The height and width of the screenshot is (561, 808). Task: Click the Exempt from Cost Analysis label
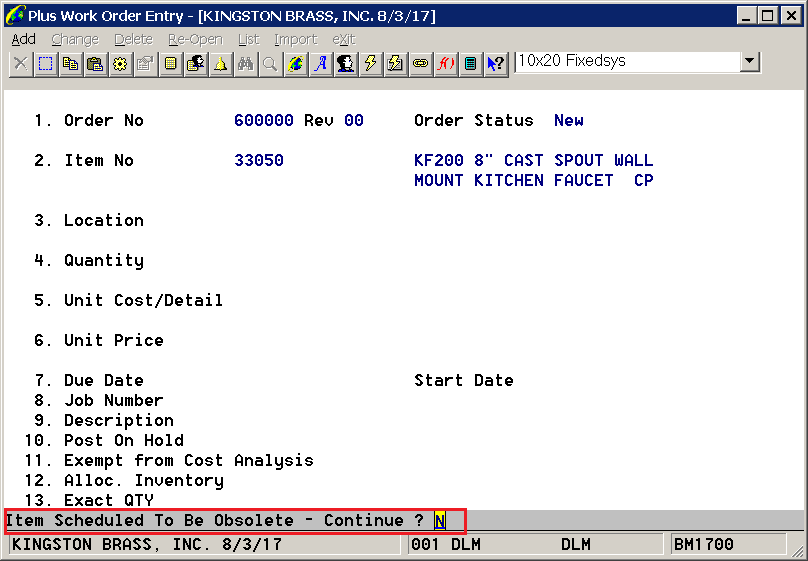(x=189, y=461)
